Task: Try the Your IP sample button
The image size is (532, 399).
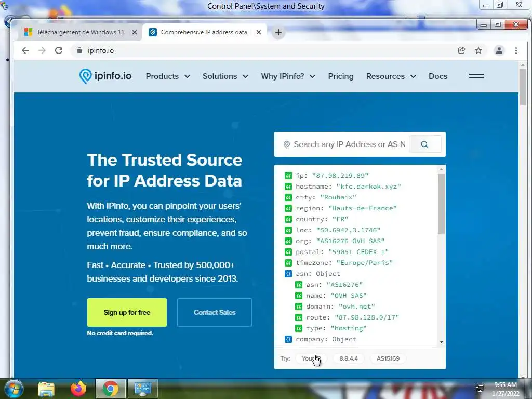Action: [x=311, y=358]
